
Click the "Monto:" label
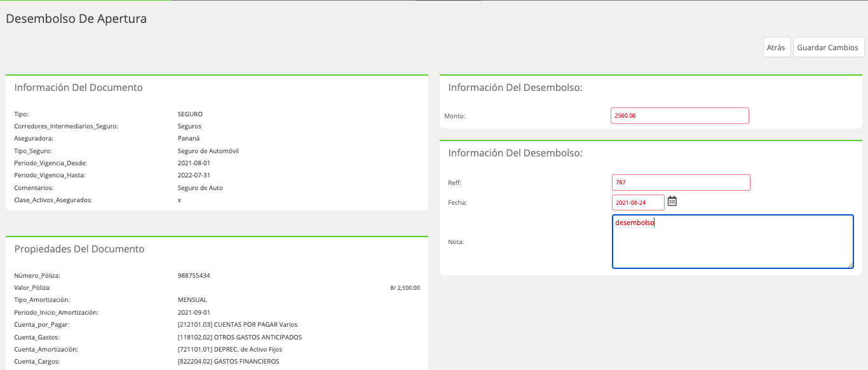coord(455,116)
